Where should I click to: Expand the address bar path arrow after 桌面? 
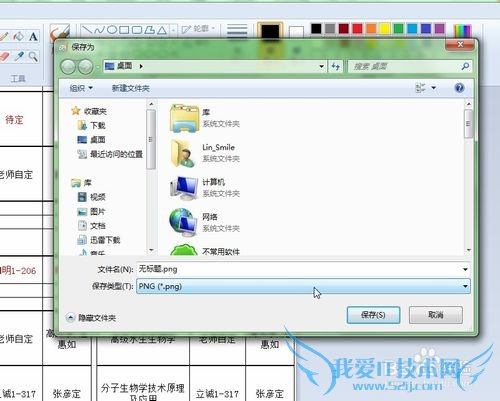pyautogui.click(x=141, y=66)
